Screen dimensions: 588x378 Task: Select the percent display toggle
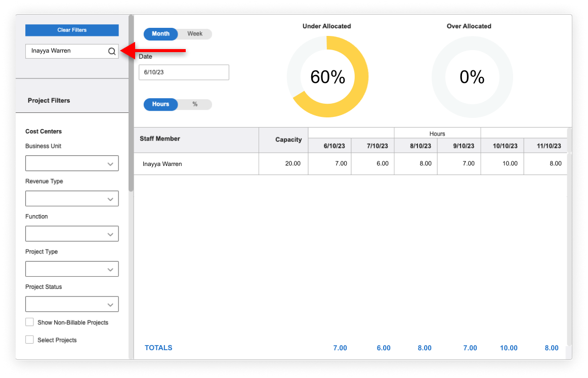coord(195,104)
